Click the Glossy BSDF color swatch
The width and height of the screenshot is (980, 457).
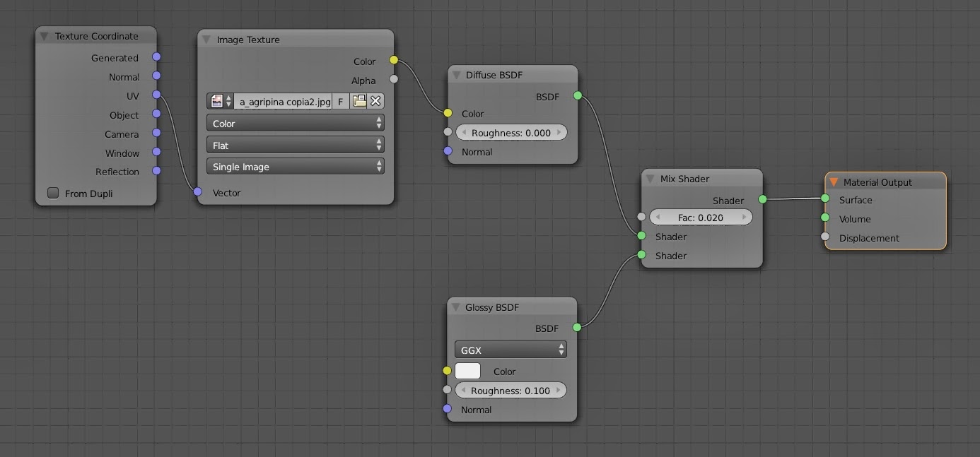pyautogui.click(x=467, y=371)
